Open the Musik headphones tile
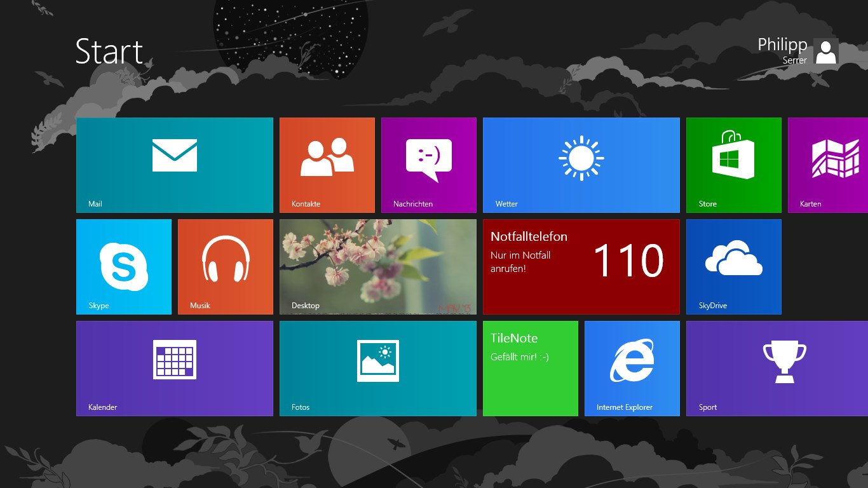Image resolution: width=868 pixels, height=488 pixels. coord(226,267)
